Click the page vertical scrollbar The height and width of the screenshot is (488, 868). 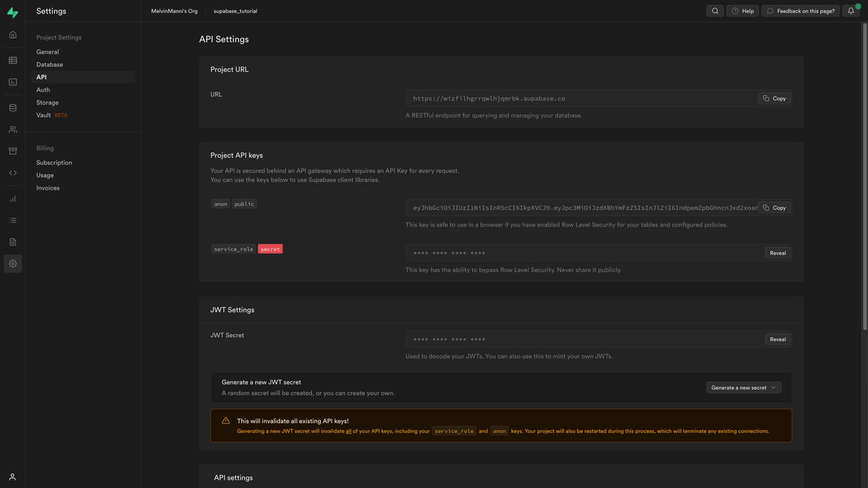click(864, 176)
